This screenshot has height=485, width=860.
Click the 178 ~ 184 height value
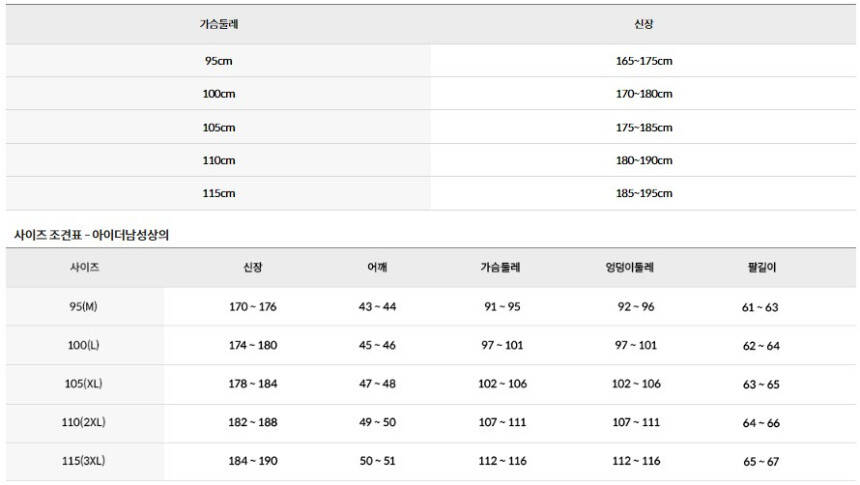pos(252,384)
